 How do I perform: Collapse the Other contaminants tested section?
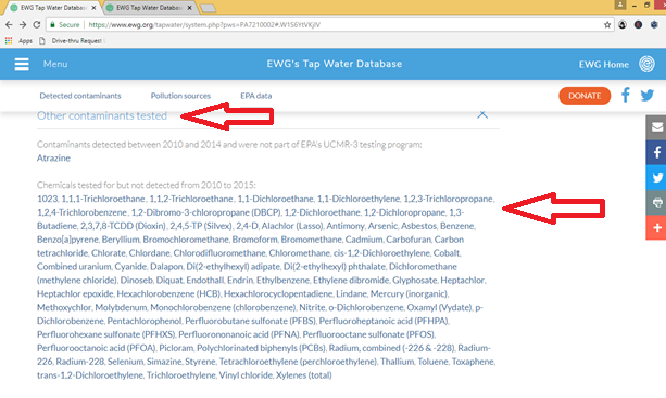pyautogui.click(x=482, y=115)
